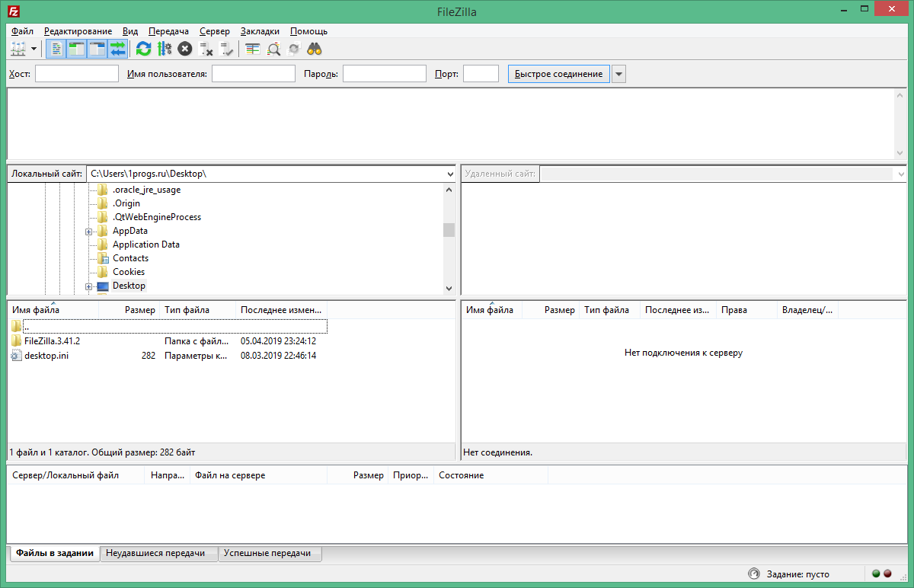Expand the Desktop folder node
Screen dimensions: 914x588
click(88, 286)
